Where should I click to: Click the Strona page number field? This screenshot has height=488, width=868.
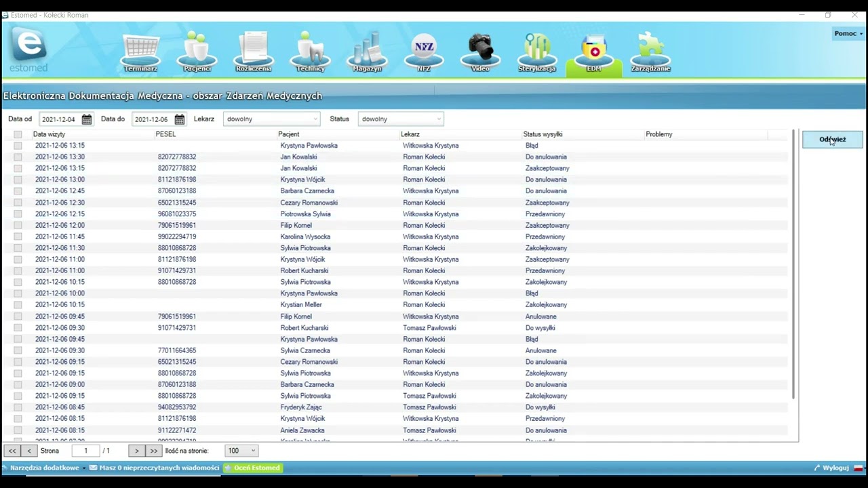point(85,451)
